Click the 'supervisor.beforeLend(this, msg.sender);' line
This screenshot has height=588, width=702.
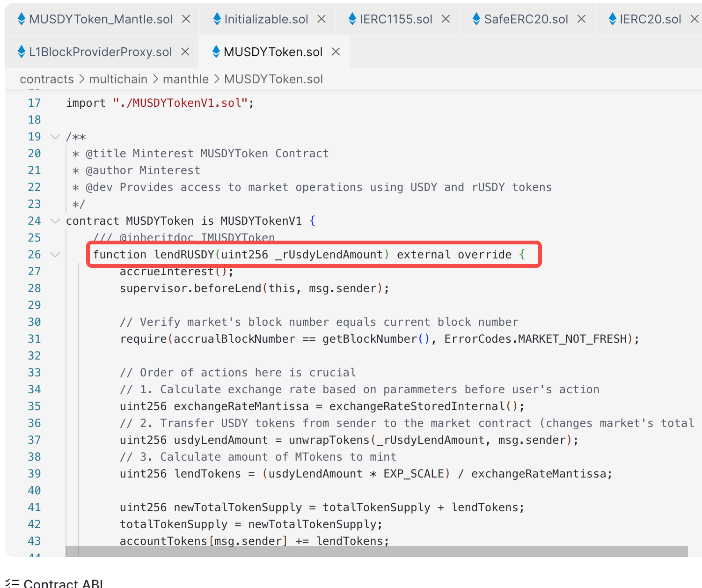click(x=254, y=288)
